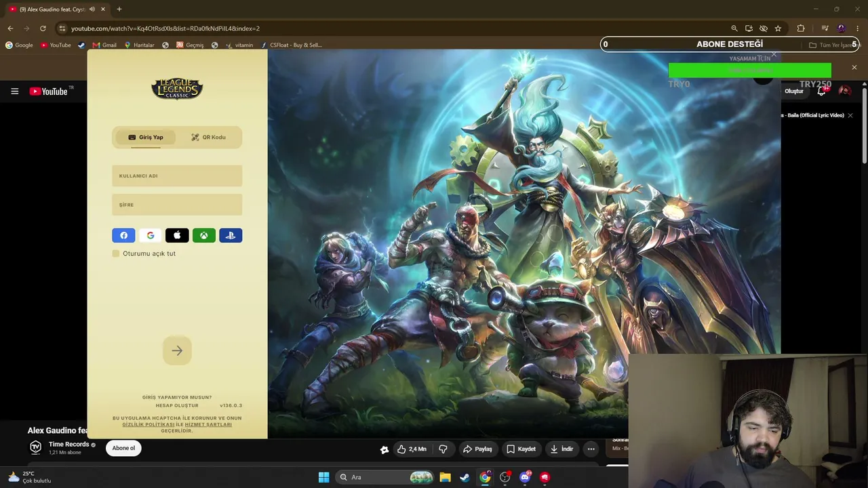Open the Hesap Oluştur link
Screen dimensions: 868x488
pos(177,405)
